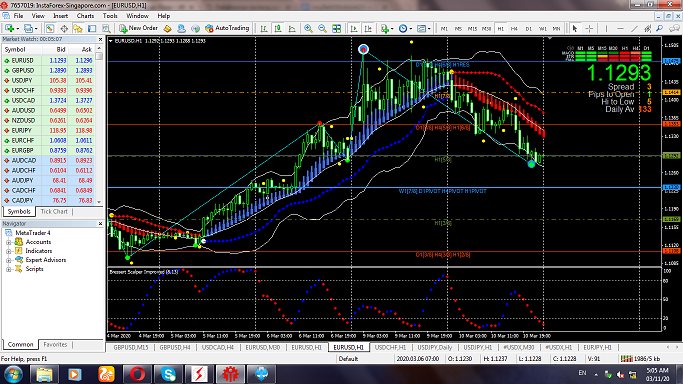Toggle the Market Watch window icon
This screenshot has height=384, width=683.
[x=50, y=28]
